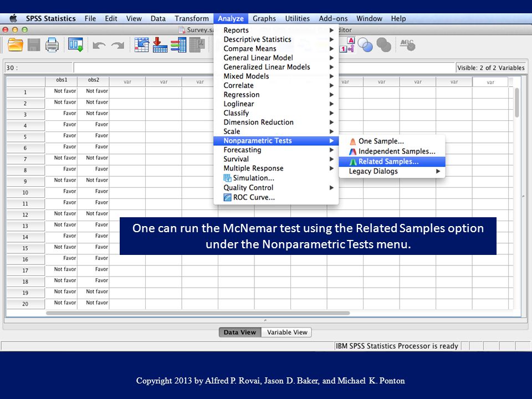The image size is (532, 399).
Task: Expand the Legacy Dialogs submenu
Action: coord(392,171)
